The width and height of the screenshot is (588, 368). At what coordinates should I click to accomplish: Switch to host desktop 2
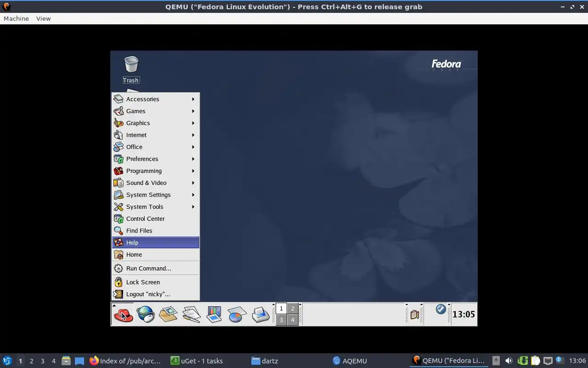(31, 361)
